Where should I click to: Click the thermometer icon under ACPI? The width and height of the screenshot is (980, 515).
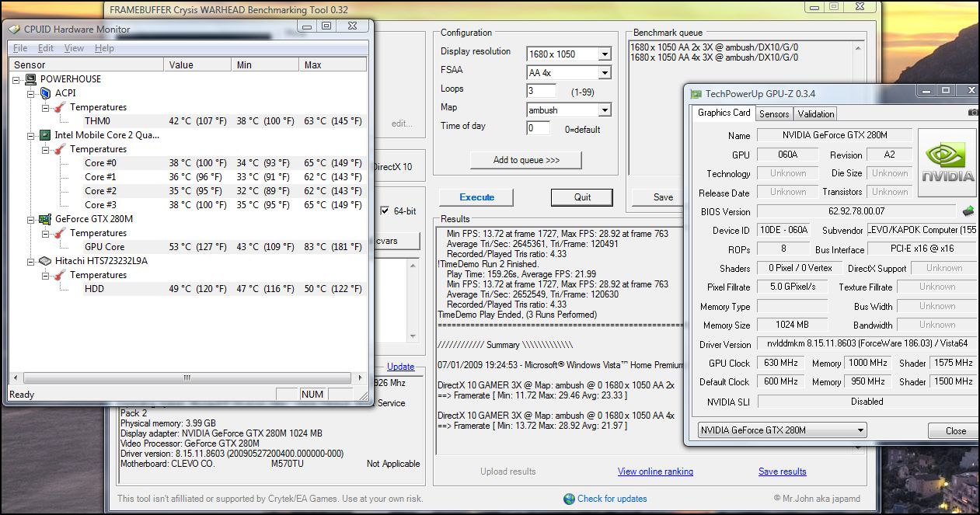60,107
